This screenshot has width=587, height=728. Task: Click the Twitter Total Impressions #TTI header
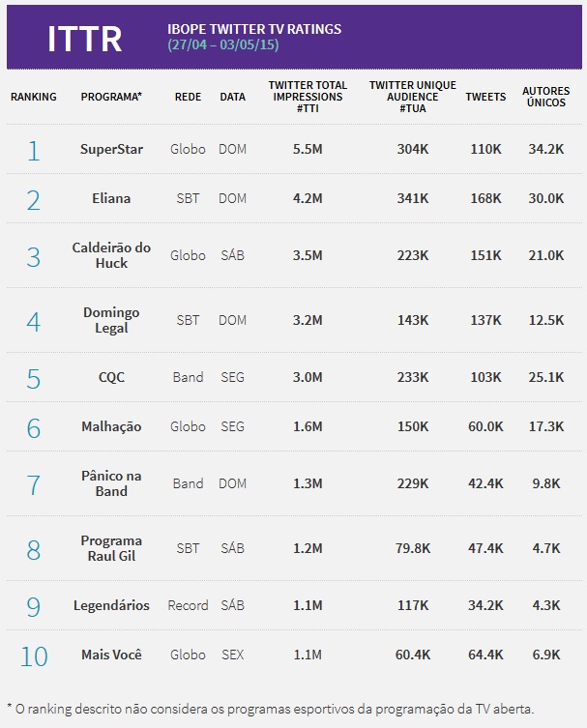click(x=308, y=98)
